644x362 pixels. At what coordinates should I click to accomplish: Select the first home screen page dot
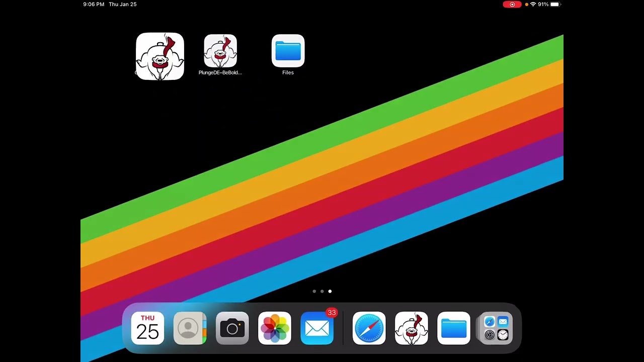point(314,291)
